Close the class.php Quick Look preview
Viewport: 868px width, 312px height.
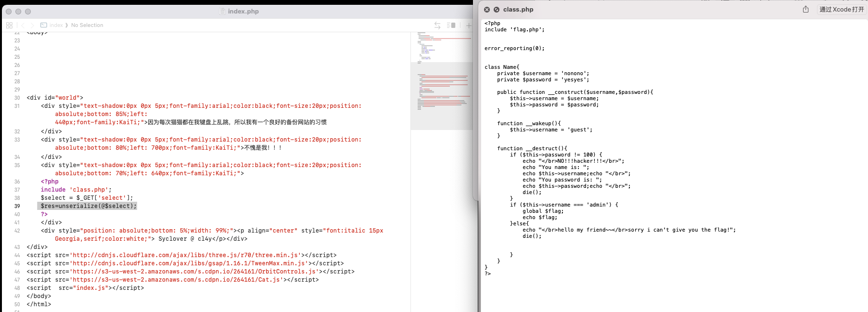(487, 9)
